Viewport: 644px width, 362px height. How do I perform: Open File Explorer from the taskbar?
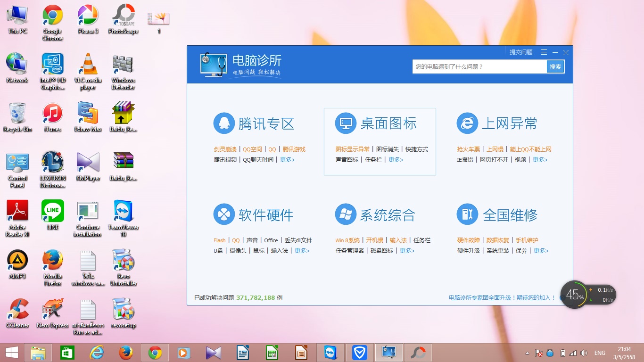[38, 353]
